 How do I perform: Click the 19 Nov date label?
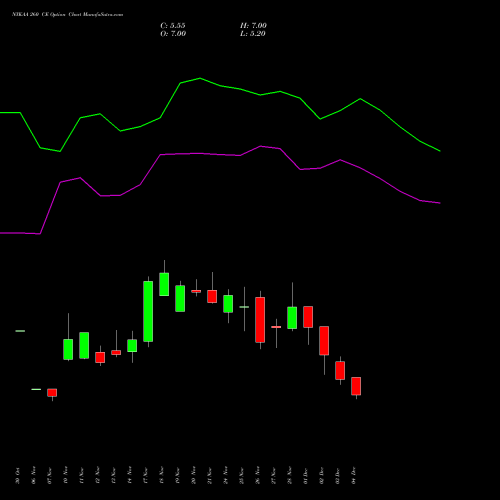[178, 476]
